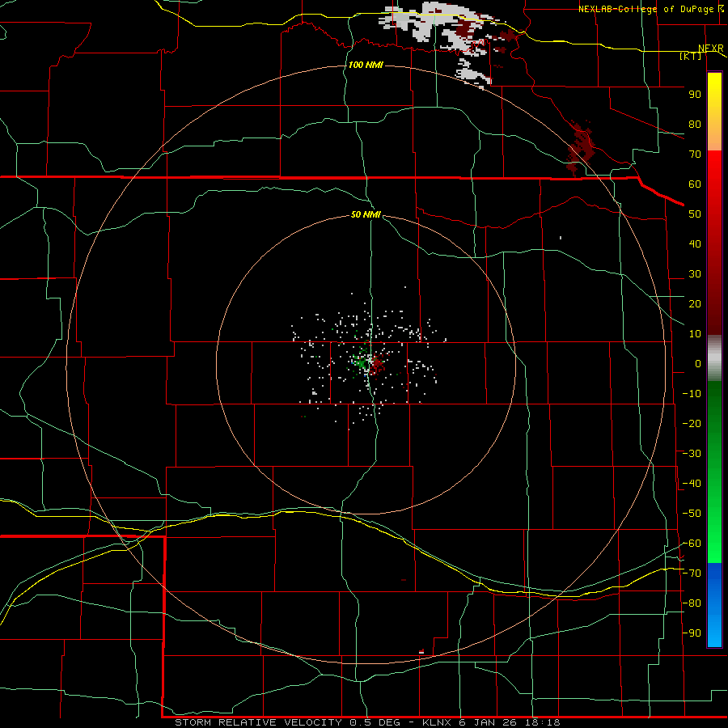Click the 50 NMI range ring label
728x728 pixels.
tap(366, 214)
